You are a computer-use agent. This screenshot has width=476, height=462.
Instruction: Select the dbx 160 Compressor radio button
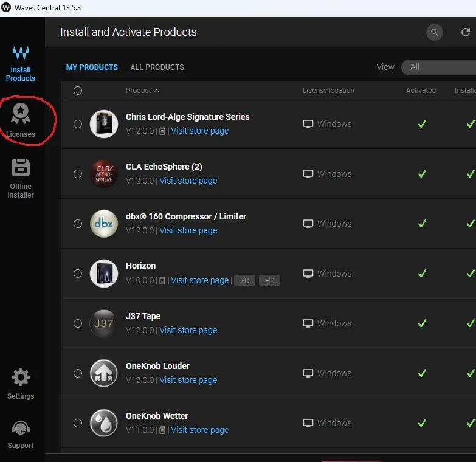(x=78, y=224)
